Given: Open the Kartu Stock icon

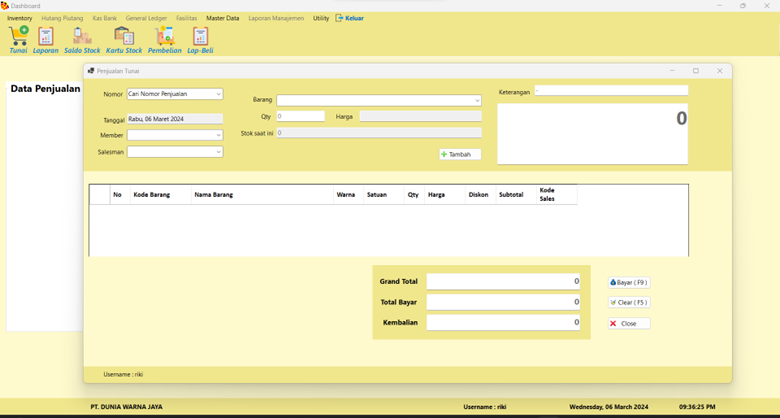Looking at the screenshot, I should (x=124, y=40).
